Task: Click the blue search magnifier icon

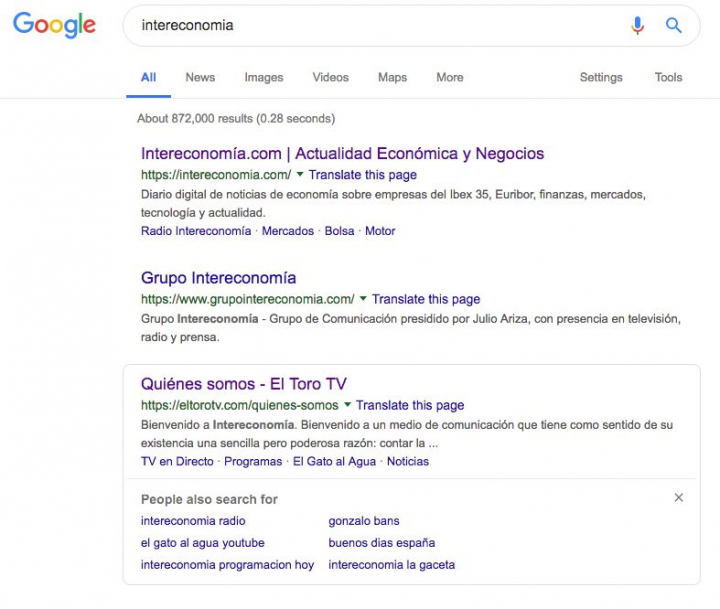Action: (x=674, y=26)
